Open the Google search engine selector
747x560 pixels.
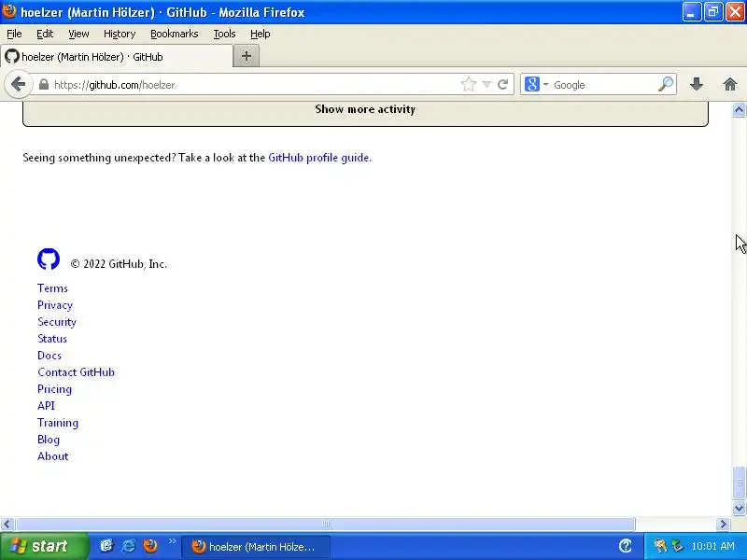pos(537,85)
